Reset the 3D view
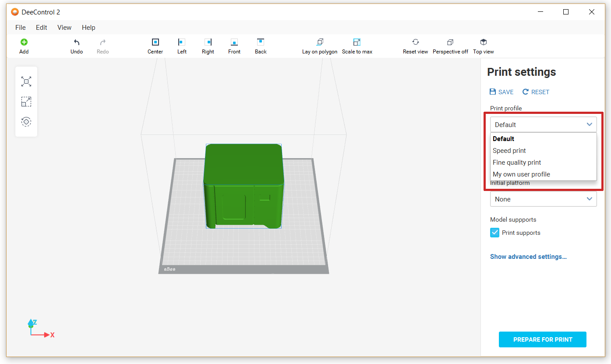The height and width of the screenshot is (364, 611). [x=415, y=42]
